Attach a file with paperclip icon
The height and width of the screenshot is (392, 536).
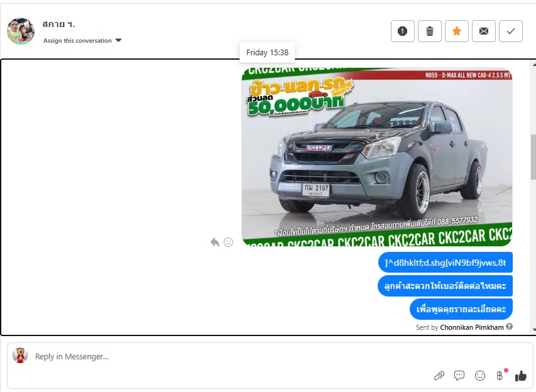pos(439,376)
